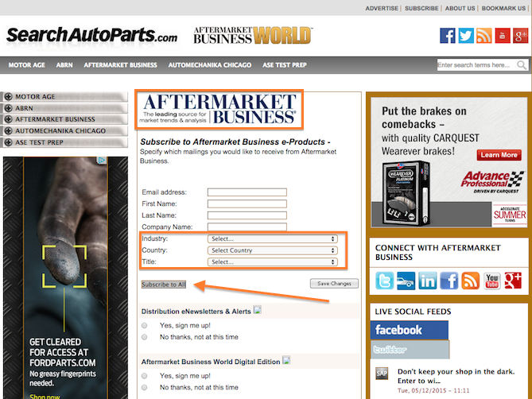Open the RSS feed icon in the header
Viewport: 532px width, 399px height.
(483, 36)
